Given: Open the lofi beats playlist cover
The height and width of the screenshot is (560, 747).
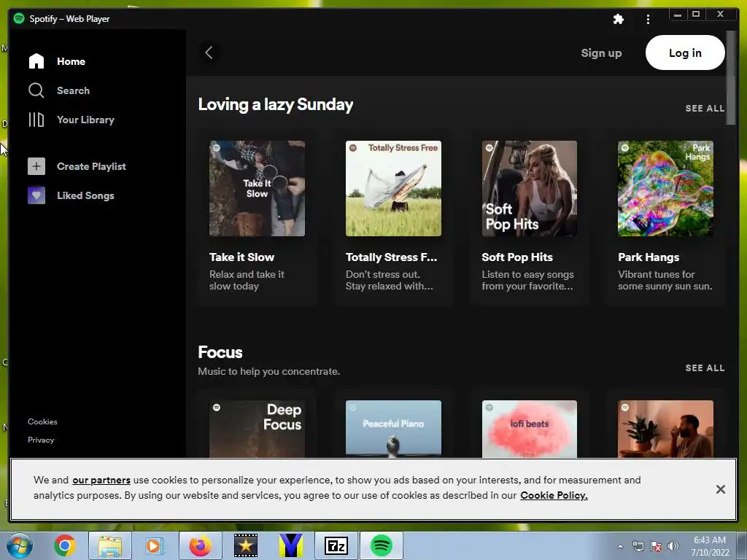Looking at the screenshot, I should [x=530, y=429].
